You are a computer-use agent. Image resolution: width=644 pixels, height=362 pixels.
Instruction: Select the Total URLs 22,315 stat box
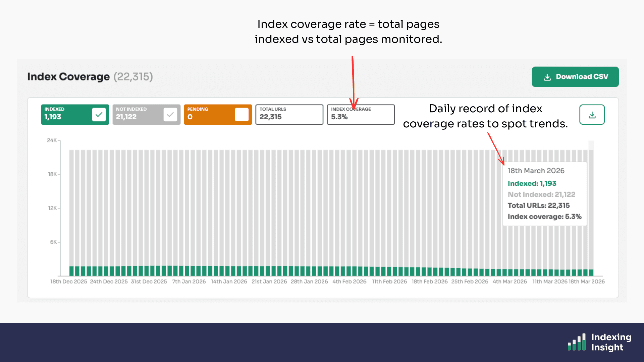point(289,115)
